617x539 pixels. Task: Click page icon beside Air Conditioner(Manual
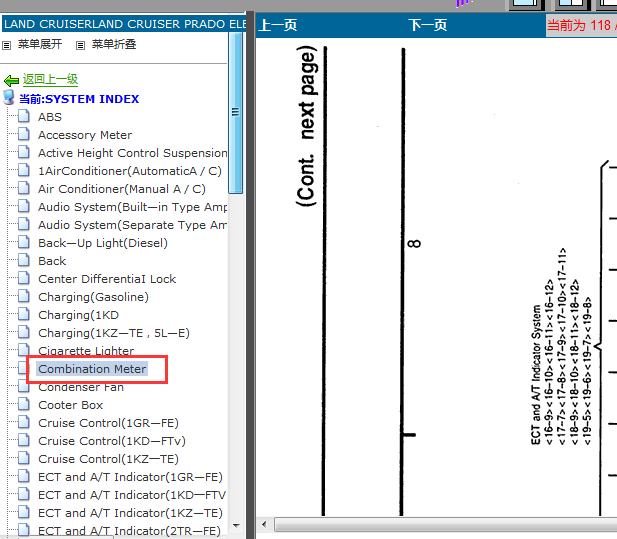point(24,188)
